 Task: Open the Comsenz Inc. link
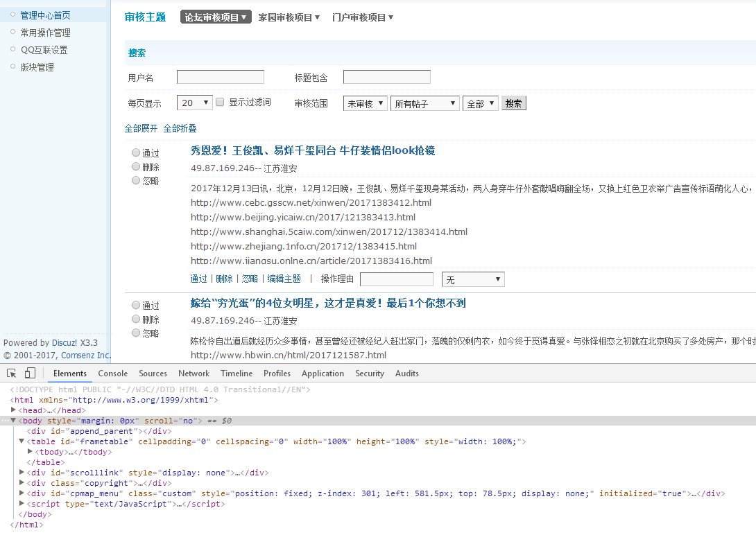tap(86, 355)
